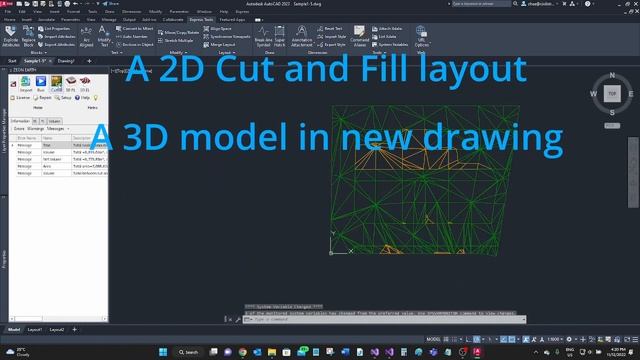The width and height of the screenshot is (640, 360).
Task: Switch to the Drawing1 file tab
Action: pos(66,61)
